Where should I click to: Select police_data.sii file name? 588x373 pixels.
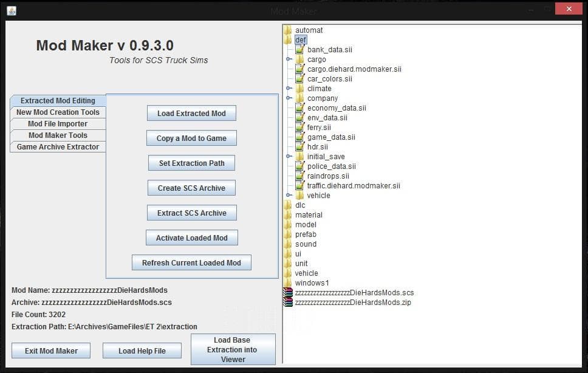(x=332, y=166)
